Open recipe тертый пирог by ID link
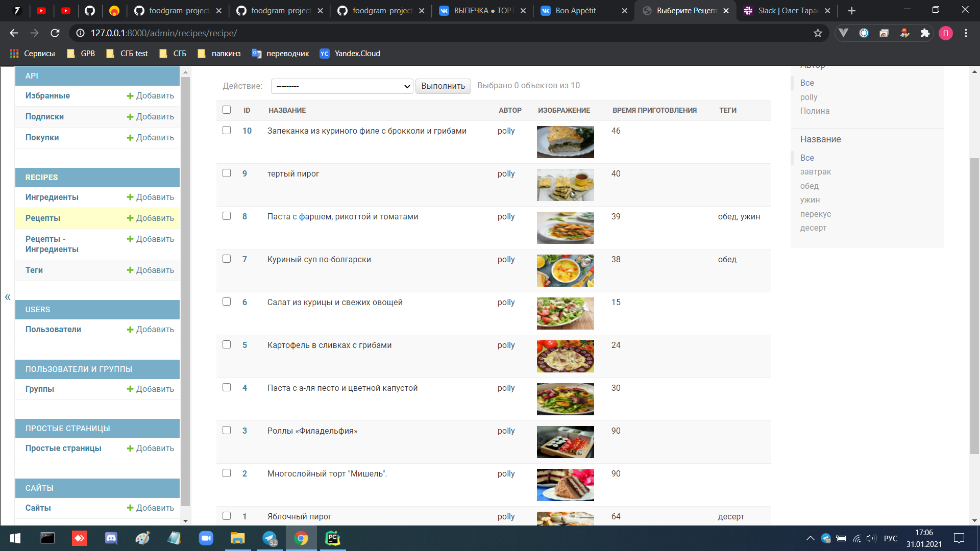The width and height of the screenshot is (980, 551). pyautogui.click(x=244, y=173)
